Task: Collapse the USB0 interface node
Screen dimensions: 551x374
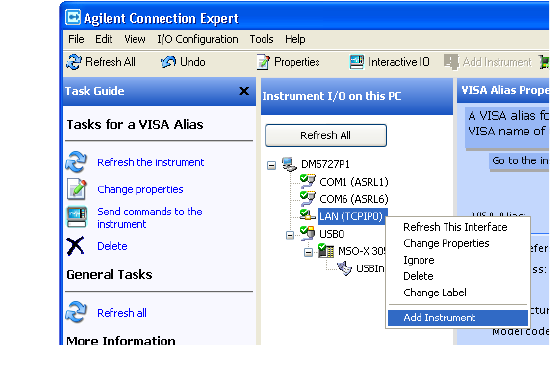Action: [x=290, y=235]
